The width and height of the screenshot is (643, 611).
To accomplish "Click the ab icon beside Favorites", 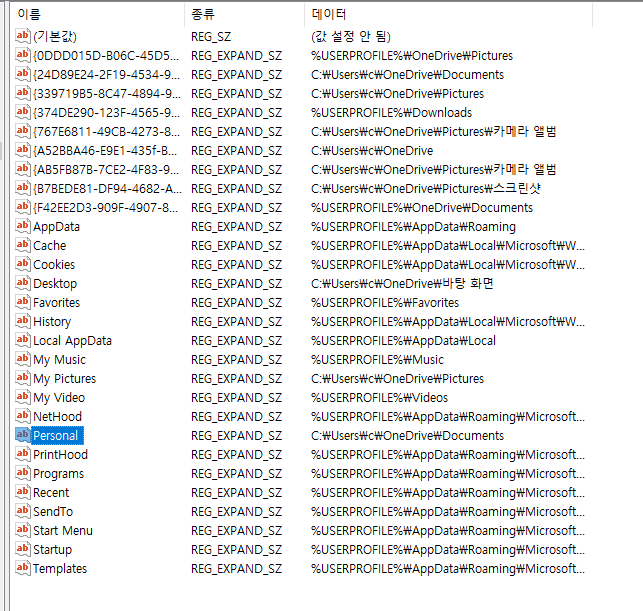I will (23, 302).
